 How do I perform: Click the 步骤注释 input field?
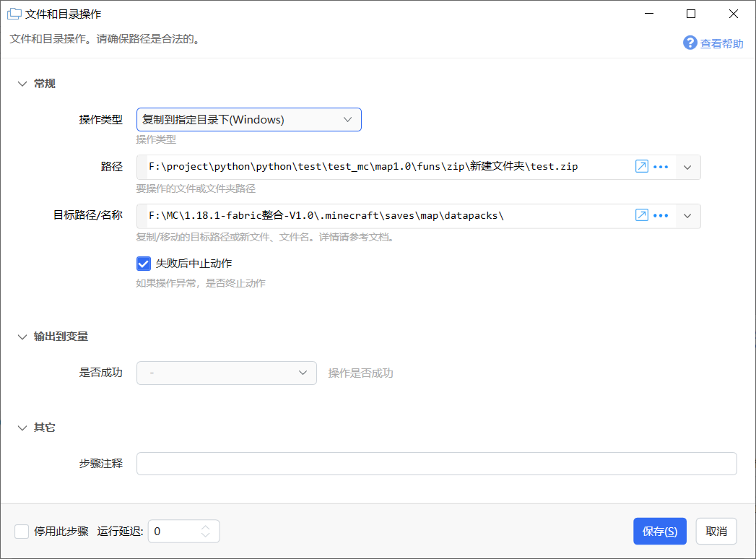coord(436,464)
